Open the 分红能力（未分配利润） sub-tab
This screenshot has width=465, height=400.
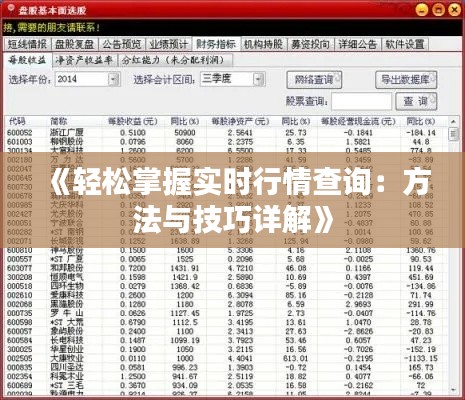(175, 60)
